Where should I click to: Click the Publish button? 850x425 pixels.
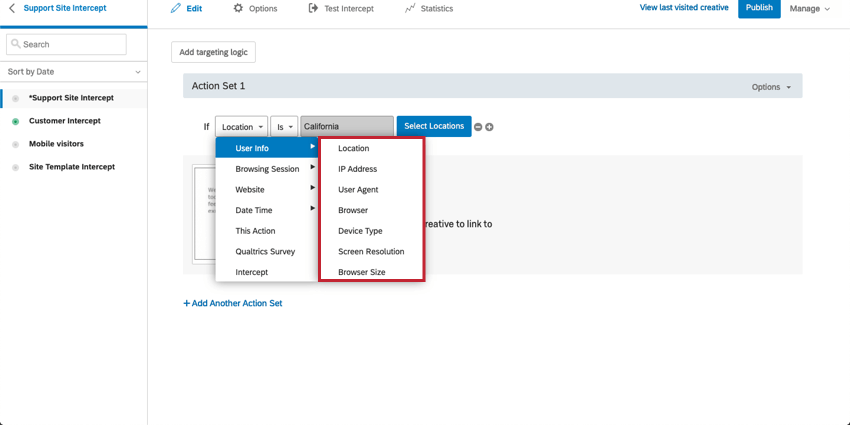759,8
